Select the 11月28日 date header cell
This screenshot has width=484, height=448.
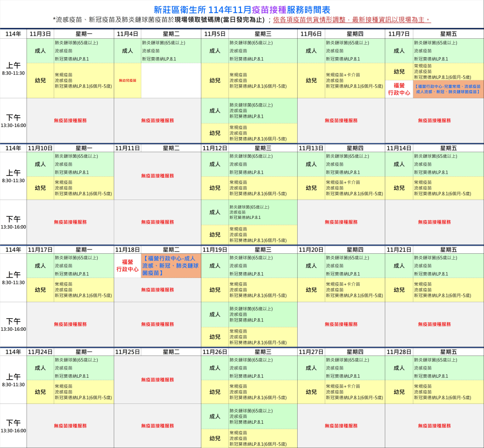[x=399, y=352]
